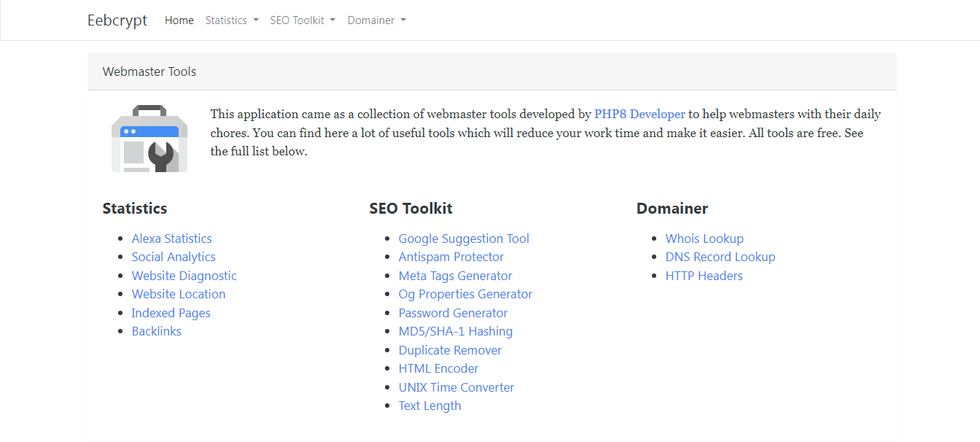The height and width of the screenshot is (442, 980).
Task: Open the Backlinks tool
Action: click(156, 331)
